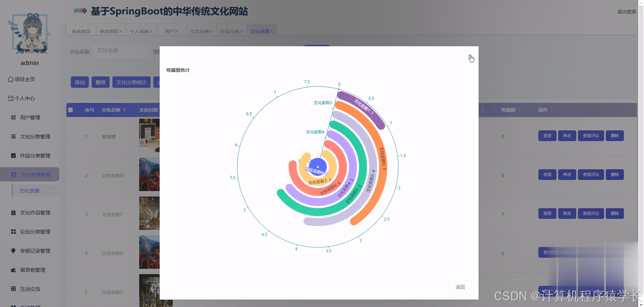Check the select-all checkbox in table header
644x307 pixels.
[70, 110]
